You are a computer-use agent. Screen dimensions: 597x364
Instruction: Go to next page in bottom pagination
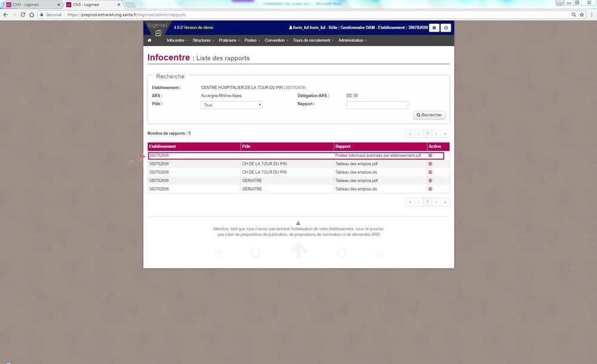click(436, 202)
